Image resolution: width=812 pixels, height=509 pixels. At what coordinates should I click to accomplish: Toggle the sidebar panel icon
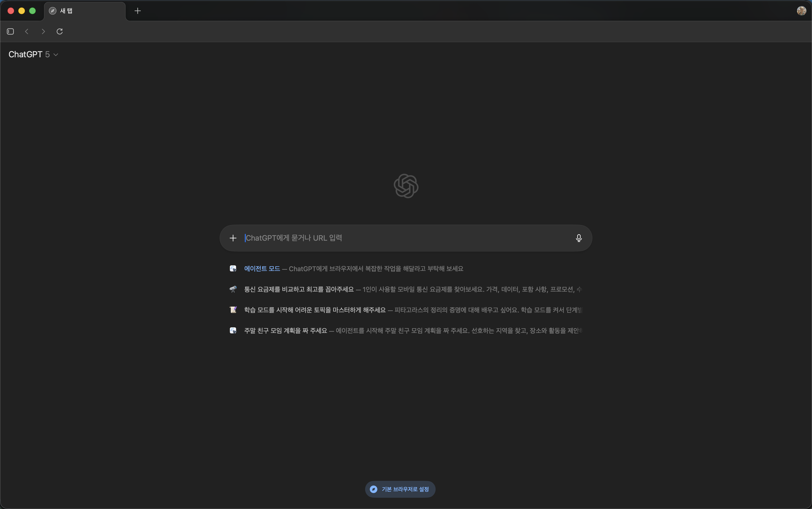10,31
